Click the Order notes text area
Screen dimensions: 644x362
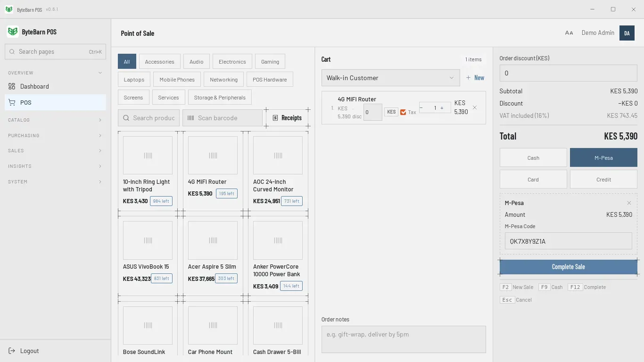click(x=404, y=339)
